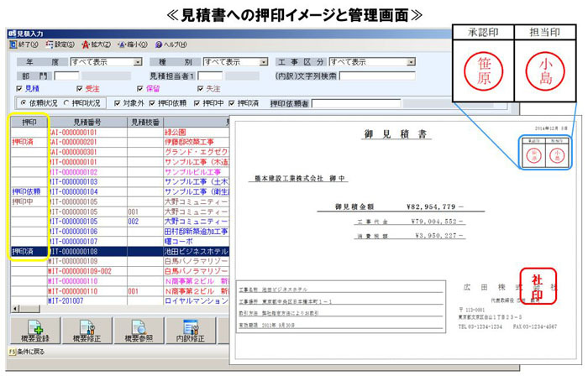
Task: Click the 御見積金額 ¥82,954,779 line
Action: [400, 206]
